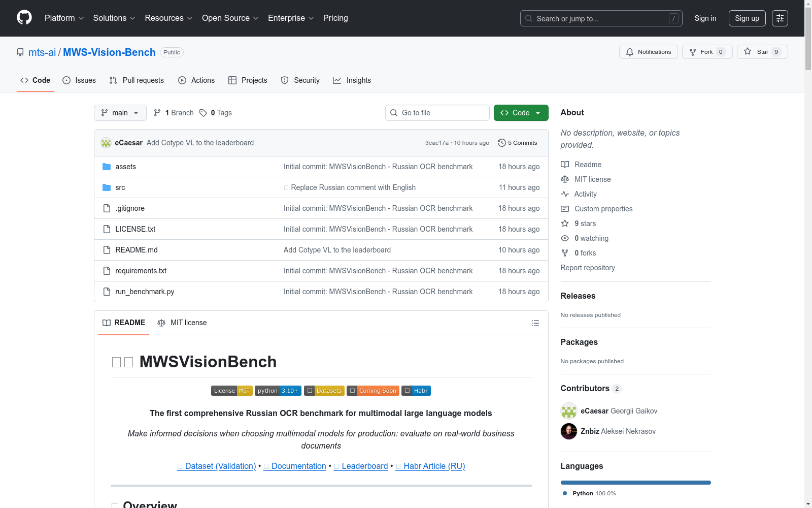
Task: Click the Sign up button
Action: tap(747, 18)
